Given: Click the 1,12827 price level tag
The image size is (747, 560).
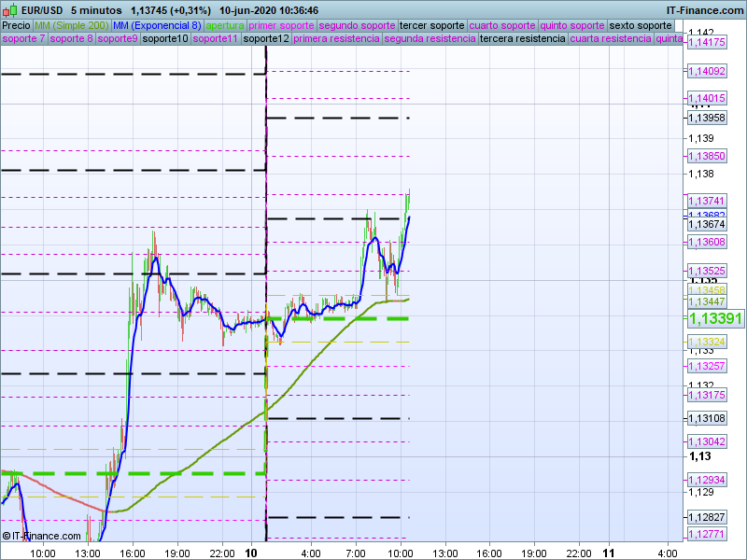Looking at the screenshot, I should (707, 517).
